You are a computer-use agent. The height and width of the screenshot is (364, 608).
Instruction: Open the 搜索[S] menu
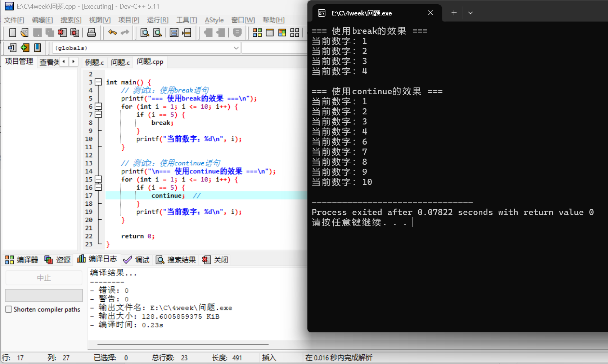pyautogui.click(x=71, y=20)
